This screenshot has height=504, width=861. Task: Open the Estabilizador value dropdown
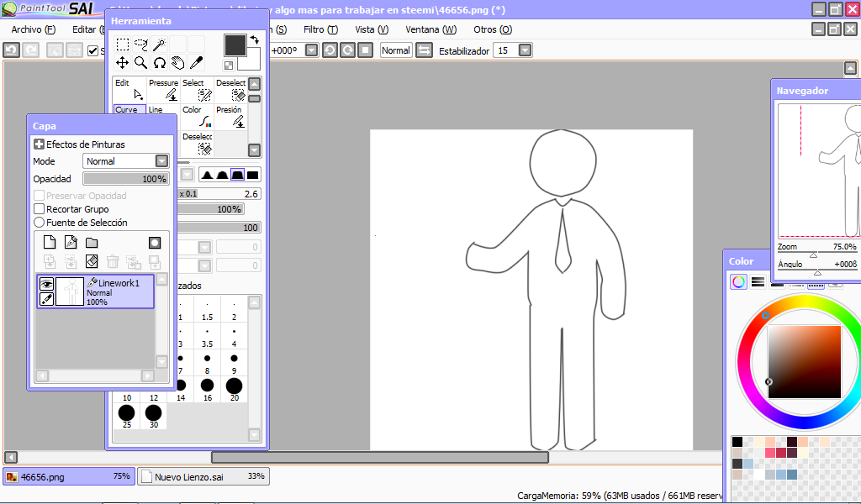click(x=525, y=50)
